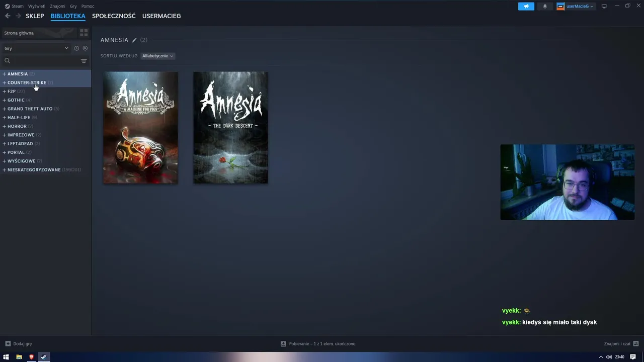Open the Brave browser taskbar icon

point(31,357)
